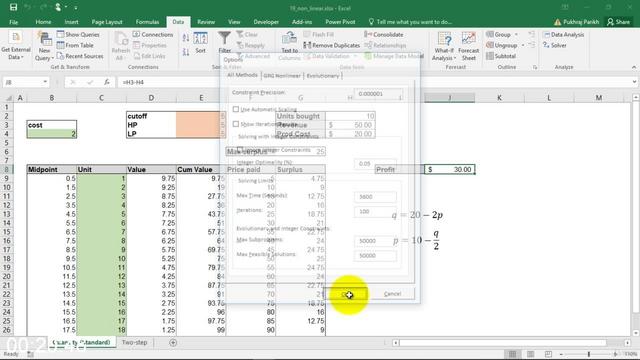Open the Name Box dropdown
Image resolution: width=640 pixels, height=360 pixels.
coord(45,82)
